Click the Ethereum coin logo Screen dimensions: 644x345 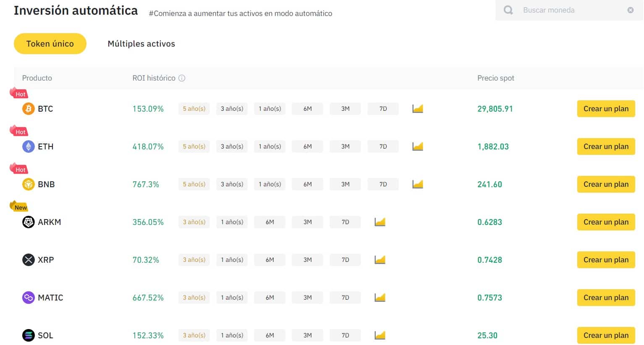click(28, 146)
